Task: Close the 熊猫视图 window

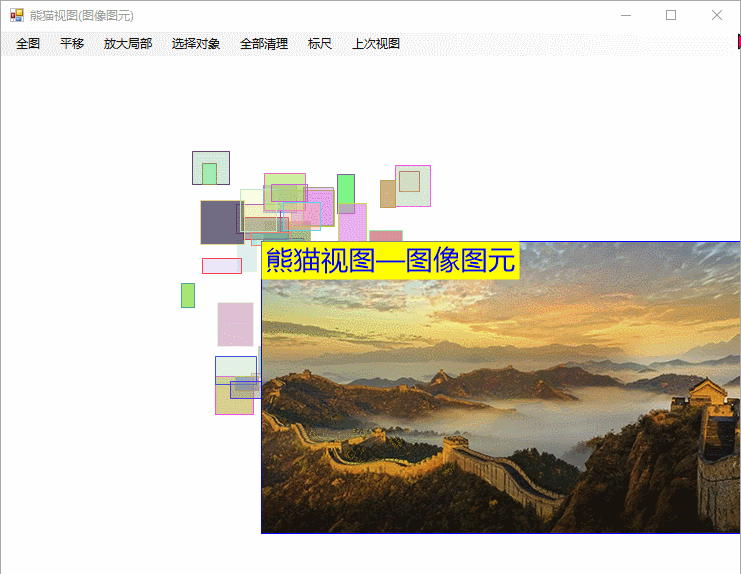Action: [716, 16]
